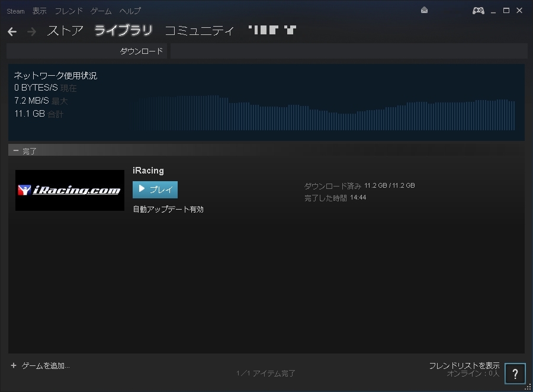This screenshot has width=533, height=392.
Task: Click the ネットワーク使用状況 heading
Action: pyautogui.click(x=56, y=75)
